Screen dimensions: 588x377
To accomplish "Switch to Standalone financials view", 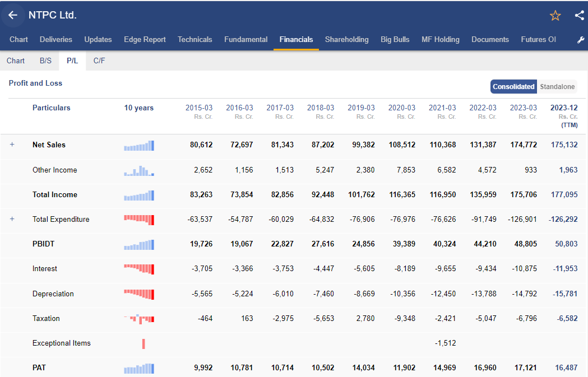I will (557, 86).
